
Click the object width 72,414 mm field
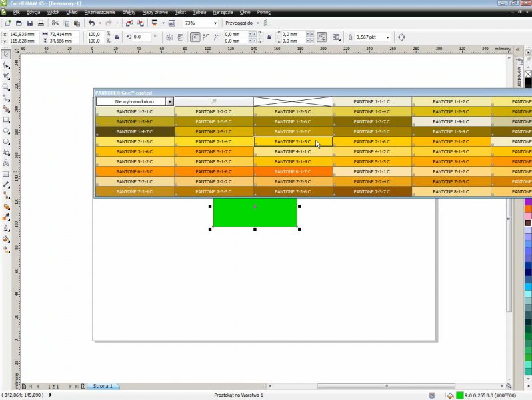tap(64, 34)
